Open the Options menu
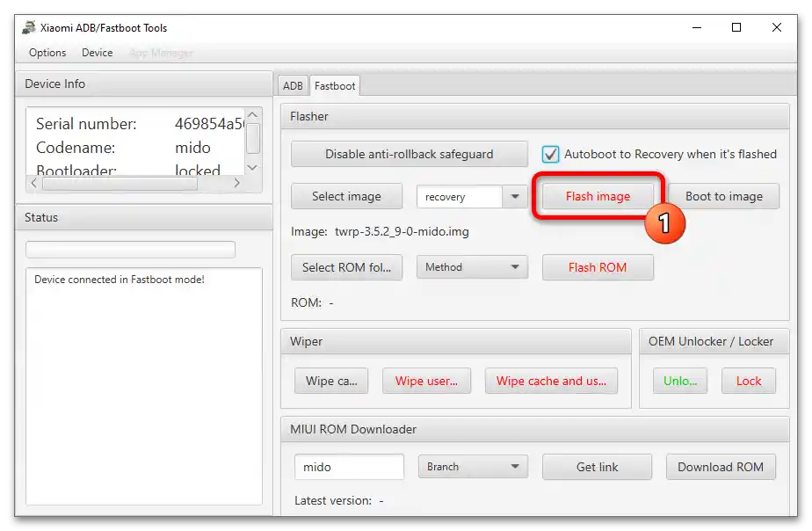The image size is (812, 531). [x=47, y=53]
